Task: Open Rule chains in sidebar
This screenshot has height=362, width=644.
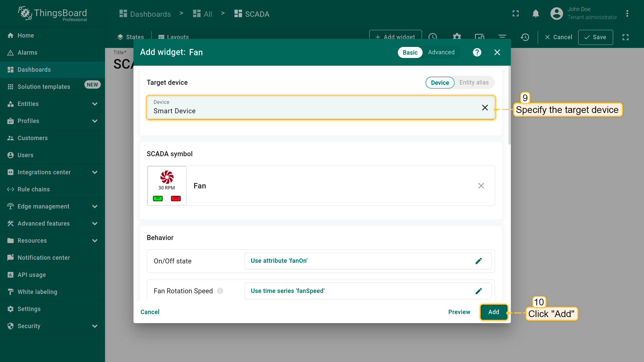Action: click(x=34, y=189)
